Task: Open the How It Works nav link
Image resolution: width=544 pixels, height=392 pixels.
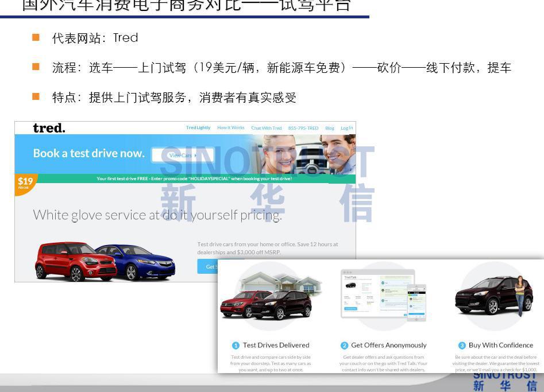Action: pyautogui.click(x=230, y=128)
